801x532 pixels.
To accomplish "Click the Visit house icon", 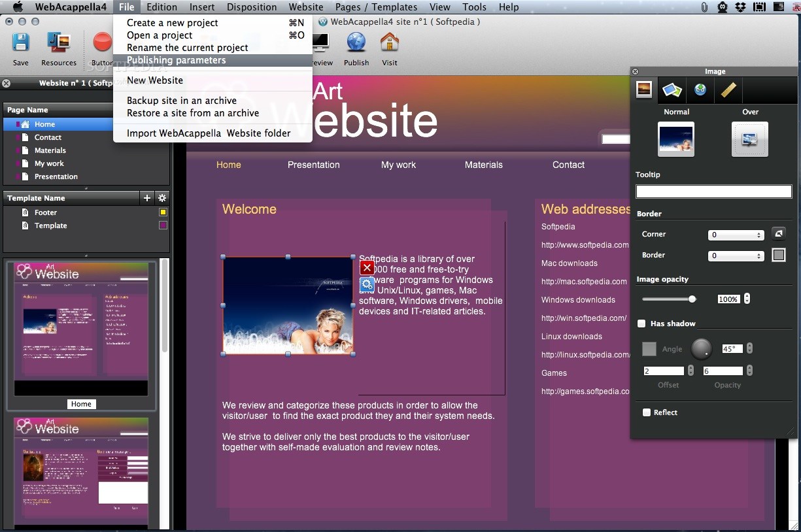I will click(389, 44).
